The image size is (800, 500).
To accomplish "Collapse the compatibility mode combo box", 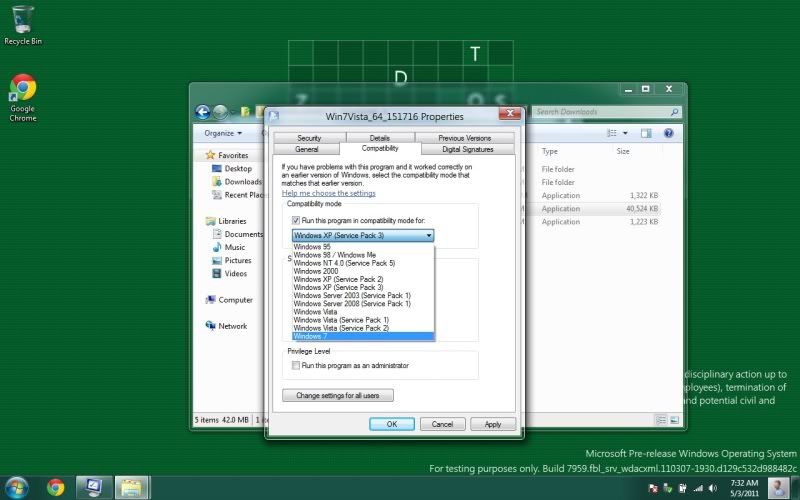I will coord(429,235).
